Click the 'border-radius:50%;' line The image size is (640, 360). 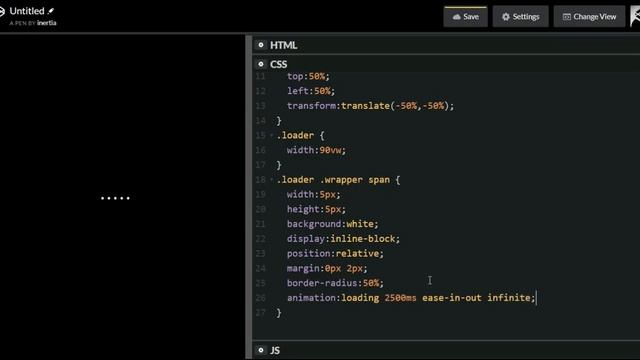[335, 283]
